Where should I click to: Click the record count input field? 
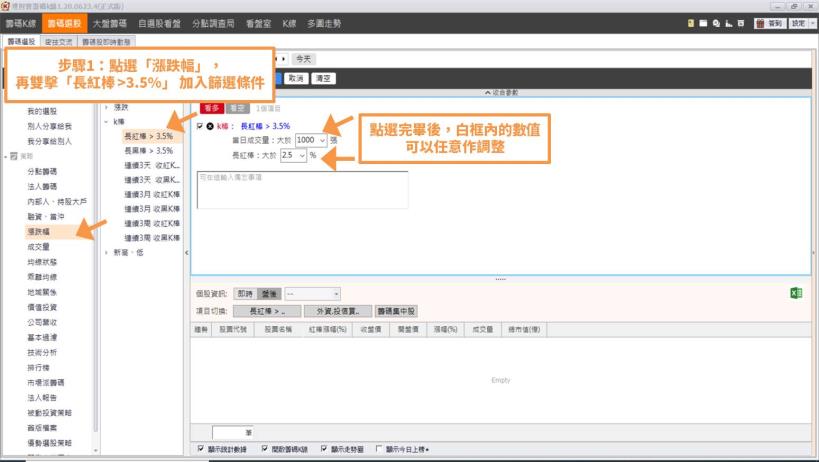tap(232, 432)
